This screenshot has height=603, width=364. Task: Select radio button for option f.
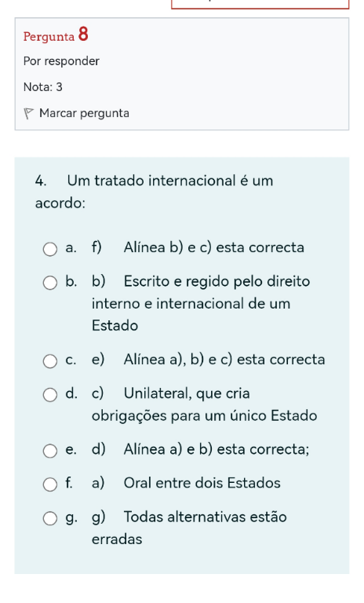pos(50,484)
